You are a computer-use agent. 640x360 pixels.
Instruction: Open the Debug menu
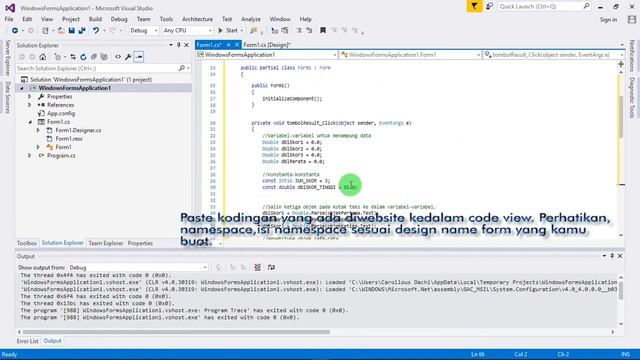(x=119, y=19)
